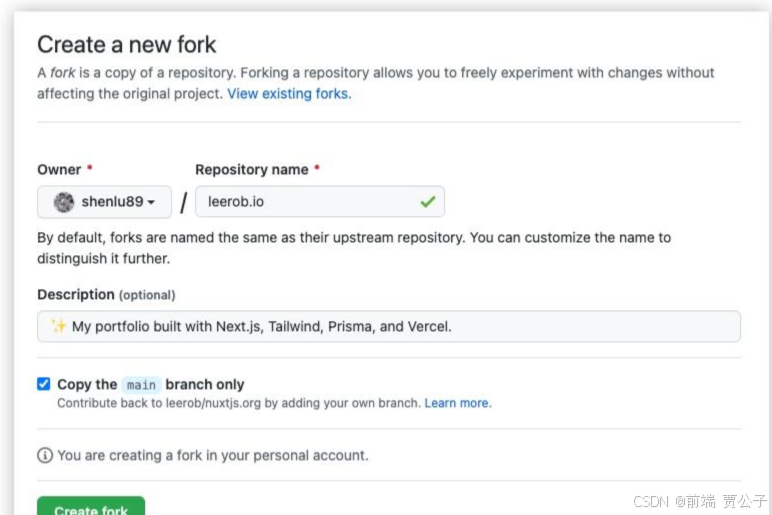Image resolution: width=772 pixels, height=515 pixels.
Task: Click the Owner field label
Action: [59, 170]
